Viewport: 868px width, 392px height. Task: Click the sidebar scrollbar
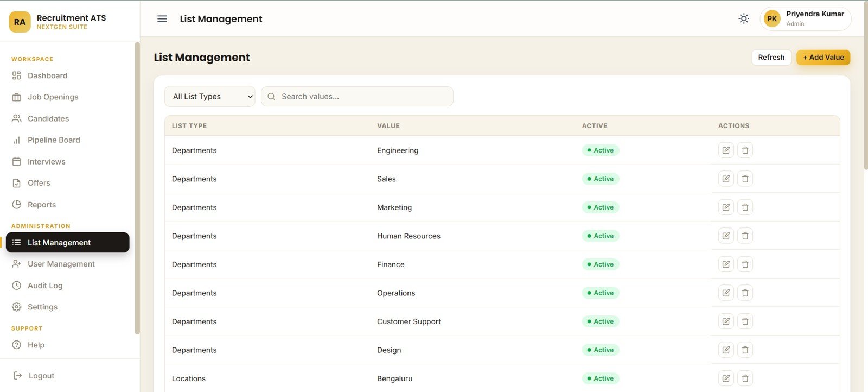point(137,188)
